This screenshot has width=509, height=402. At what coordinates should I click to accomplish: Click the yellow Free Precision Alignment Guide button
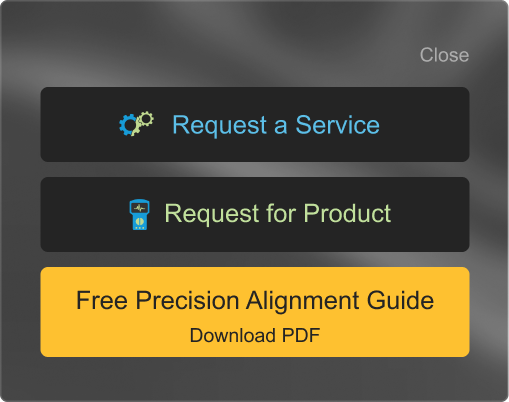tap(255, 312)
